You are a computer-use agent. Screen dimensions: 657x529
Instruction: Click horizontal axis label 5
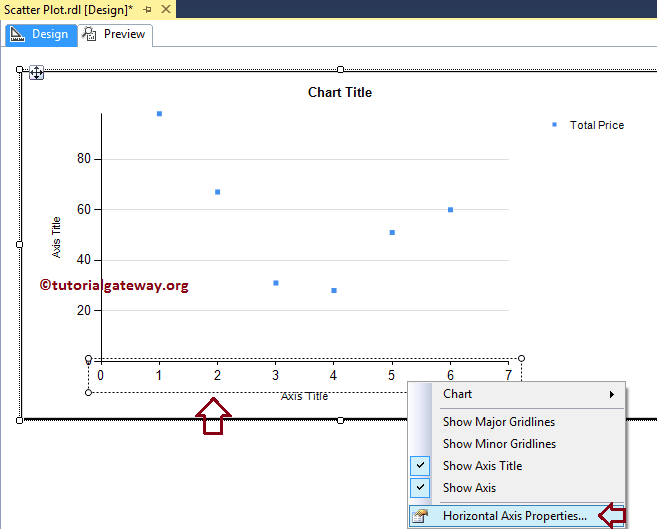coord(391,375)
